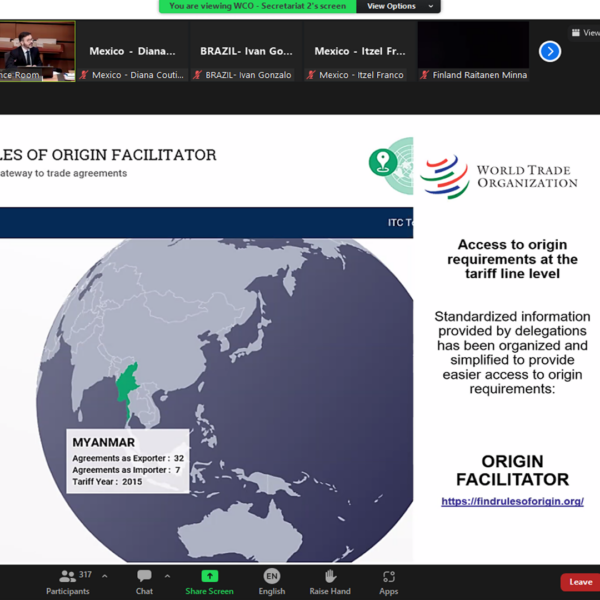The width and height of the screenshot is (600, 600).
Task: Select the Mexico - Itzel Franco participant tile
Action: click(x=360, y=51)
